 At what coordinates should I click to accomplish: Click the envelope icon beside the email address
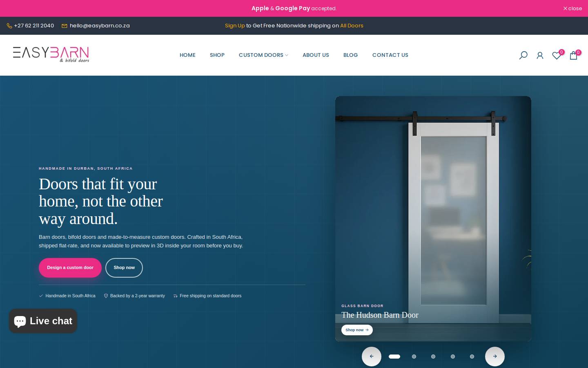click(x=65, y=26)
